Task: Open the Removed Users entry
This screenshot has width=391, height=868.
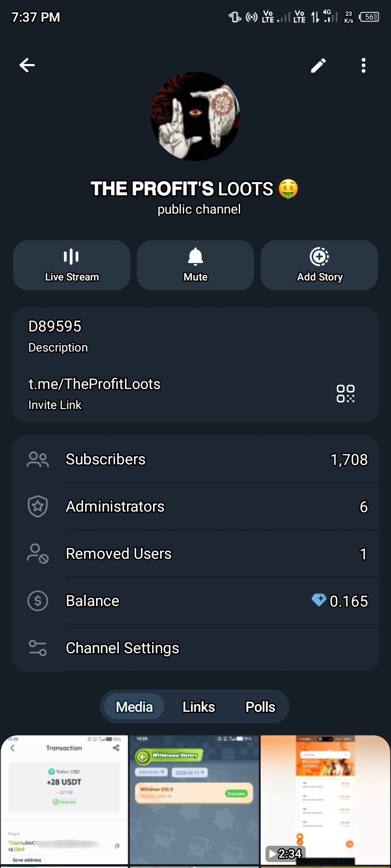Action: click(195, 554)
